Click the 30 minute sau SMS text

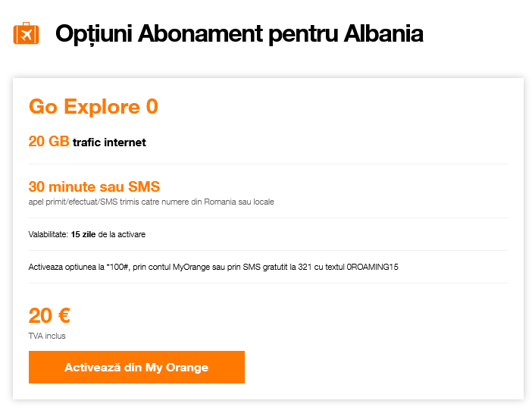(x=94, y=186)
